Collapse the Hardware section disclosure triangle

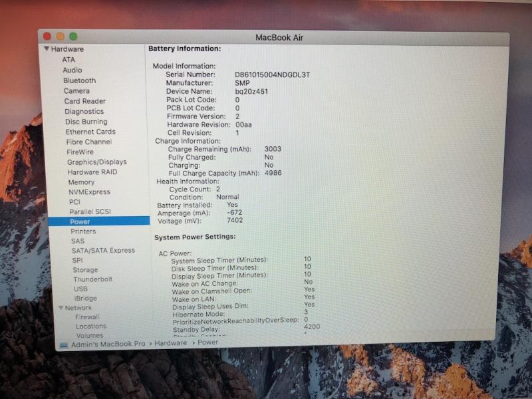47,49
